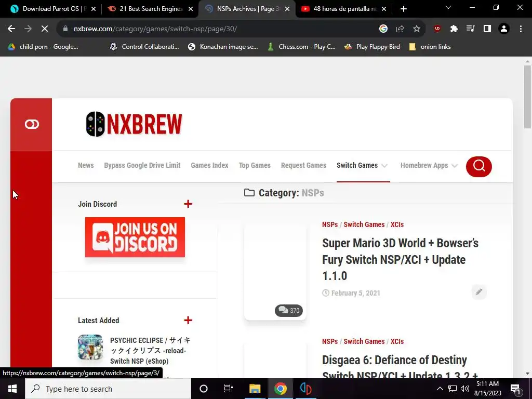The image size is (532, 399).
Task: Open File Explorer from the taskbar
Action: click(255, 389)
